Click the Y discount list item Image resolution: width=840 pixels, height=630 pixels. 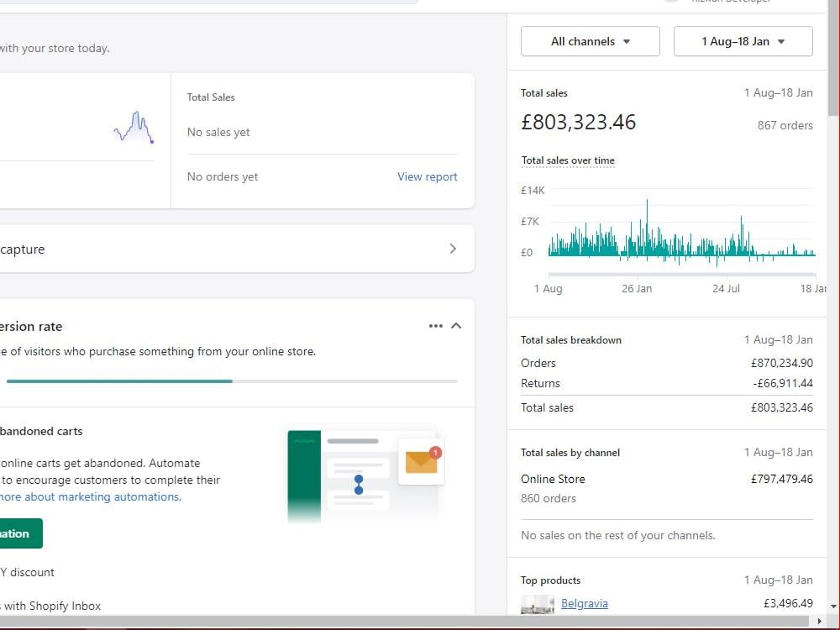coord(28,572)
